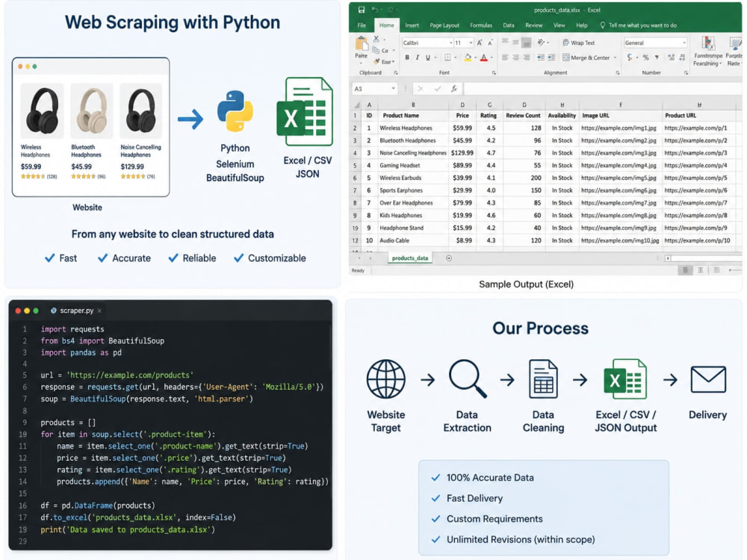The width and height of the screenshot is (747, 560).
Task: Switch to the Insert ribbon tab
Action: point(412,25)
